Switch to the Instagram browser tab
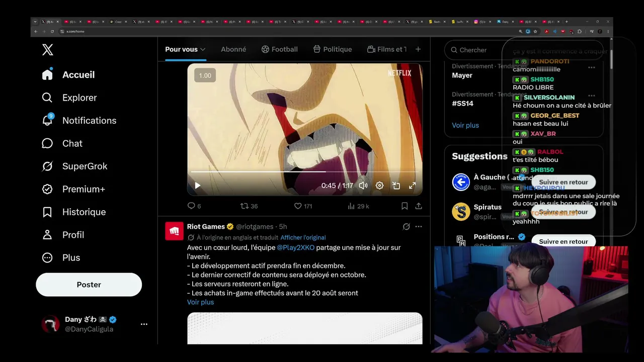This screenshot has height=362, width=644. coord(483,22)
